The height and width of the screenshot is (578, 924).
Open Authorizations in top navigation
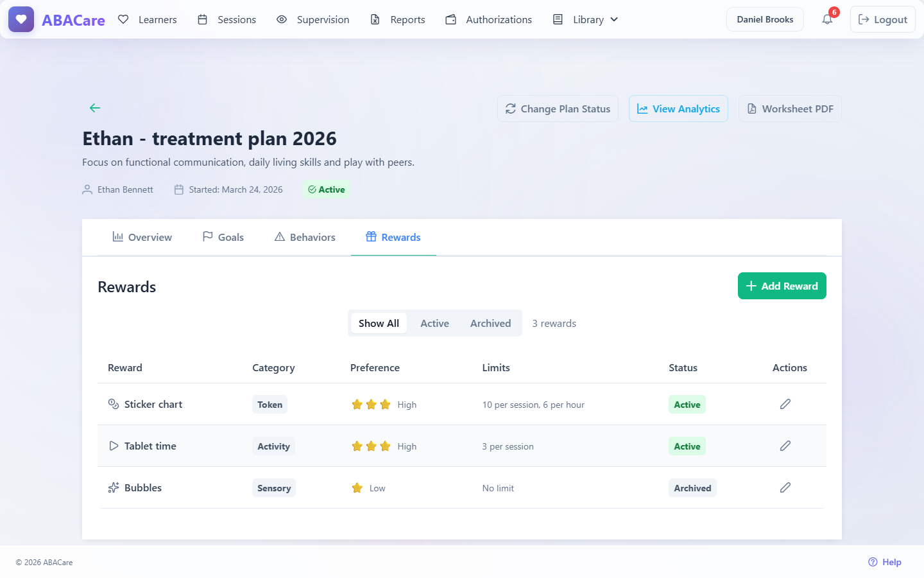[x=489, y=19]
